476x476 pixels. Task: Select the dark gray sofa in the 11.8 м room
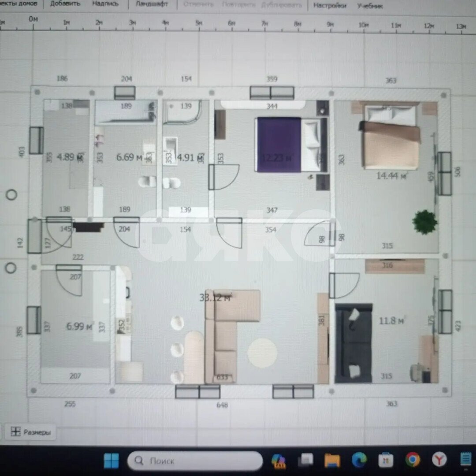pyautogui.click(x=353, y=343)
